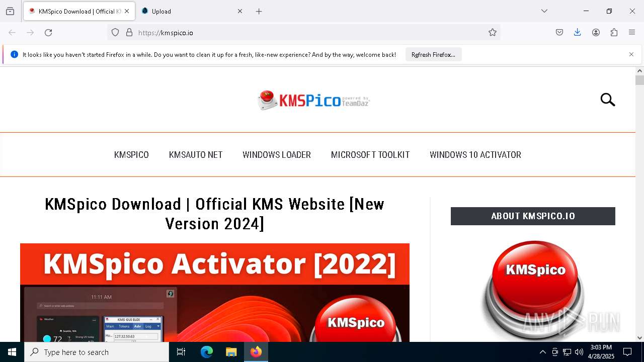644x362 pixels.
Task: Click the KMSPico TeamDaz logo
Action: point(314,100)
